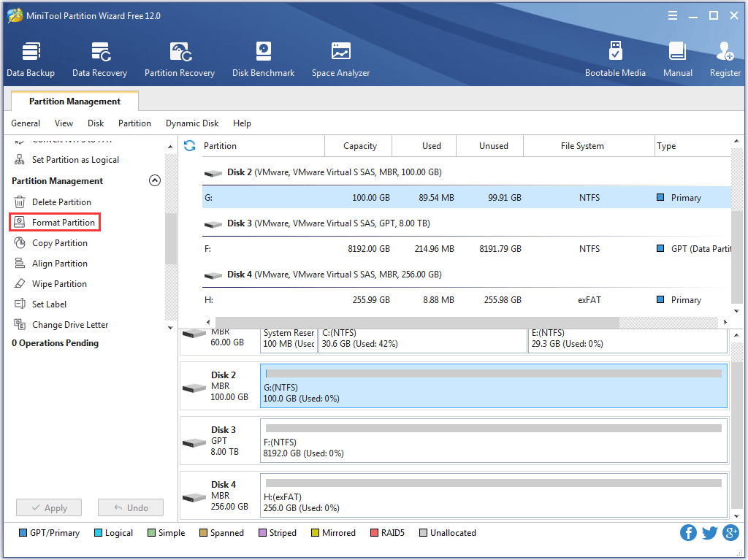Start Disk Benchmark
Screen dimensions: 748x560
point(263,59)
